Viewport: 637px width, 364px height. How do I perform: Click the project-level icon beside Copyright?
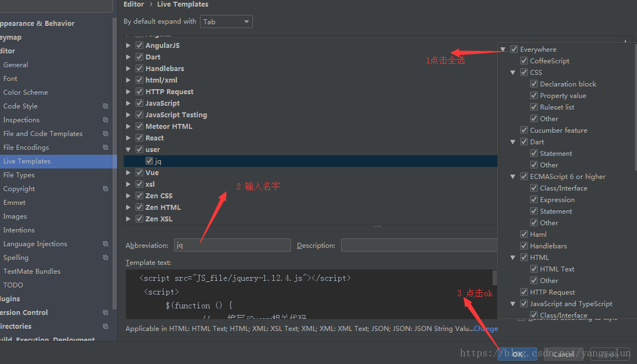106,189
